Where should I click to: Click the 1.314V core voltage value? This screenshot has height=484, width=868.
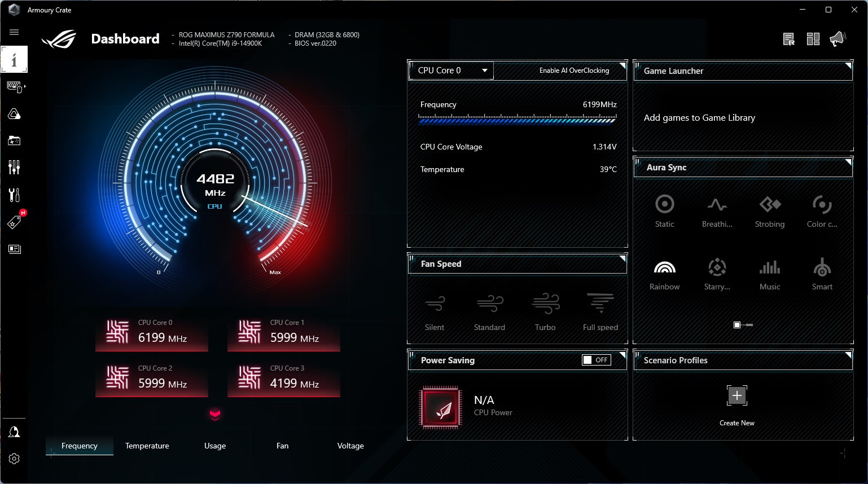click(x=604, y=147)
